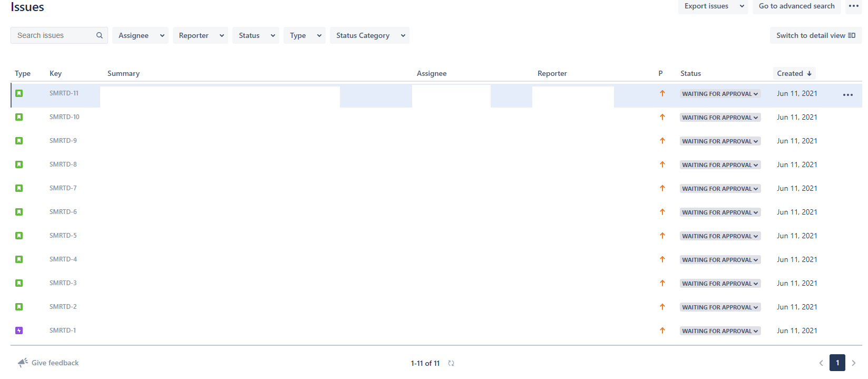Open the Type filter dropdown
The height and width of the screenshot is (379, 868).
305,35
